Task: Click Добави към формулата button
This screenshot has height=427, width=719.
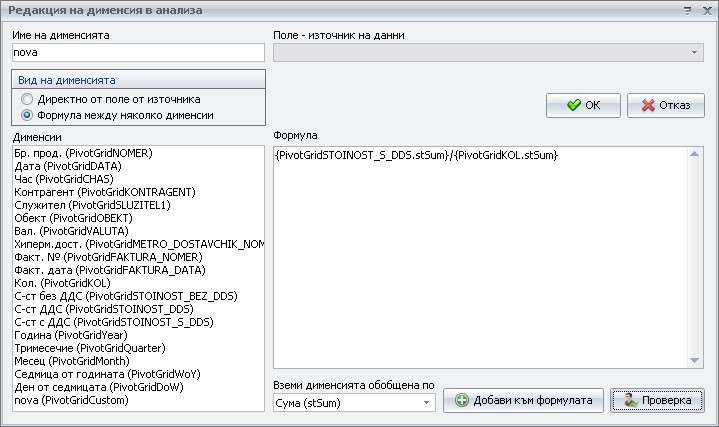Action: (x=523, y=400)
